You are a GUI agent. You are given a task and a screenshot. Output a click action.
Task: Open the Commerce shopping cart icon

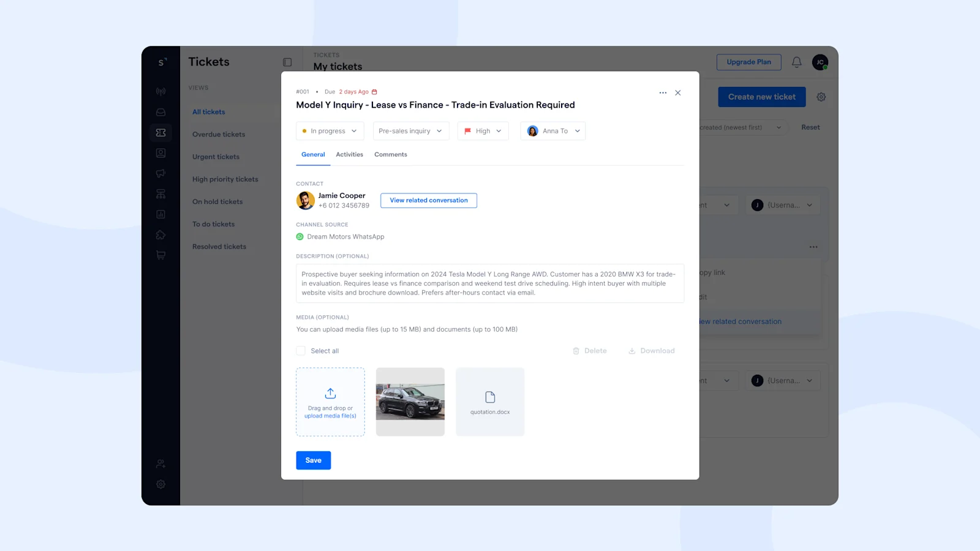160,255
